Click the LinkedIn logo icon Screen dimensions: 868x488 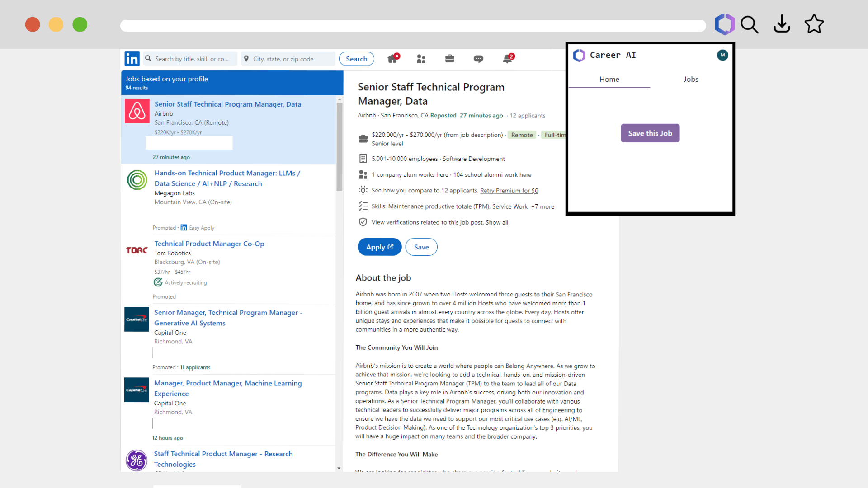[x=132, y=59]
